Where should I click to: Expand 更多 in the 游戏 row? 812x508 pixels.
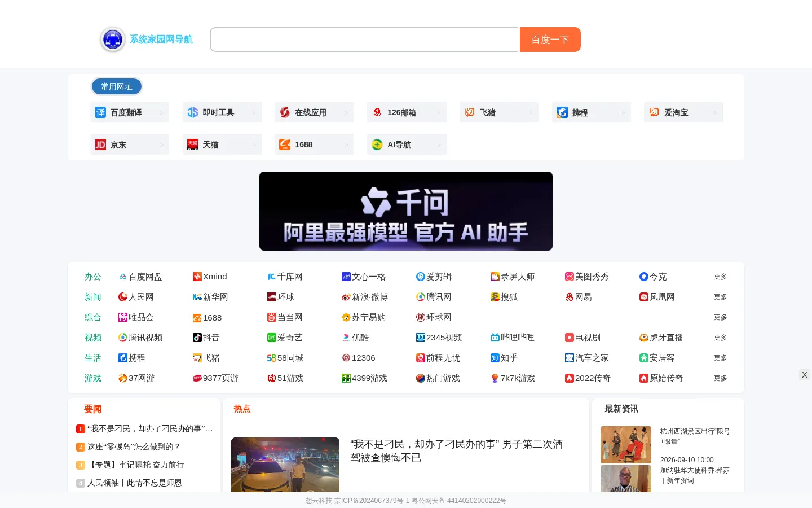tap(721, 378)
